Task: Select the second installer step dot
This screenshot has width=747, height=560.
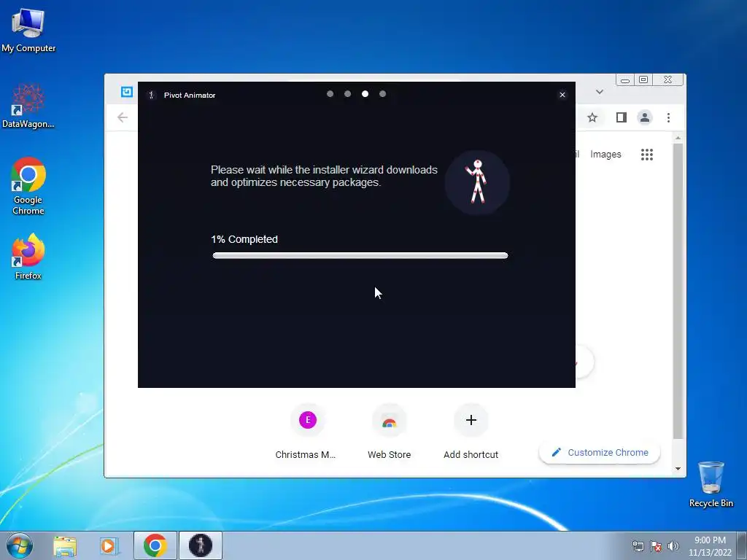Action: [x=348, y=94]
